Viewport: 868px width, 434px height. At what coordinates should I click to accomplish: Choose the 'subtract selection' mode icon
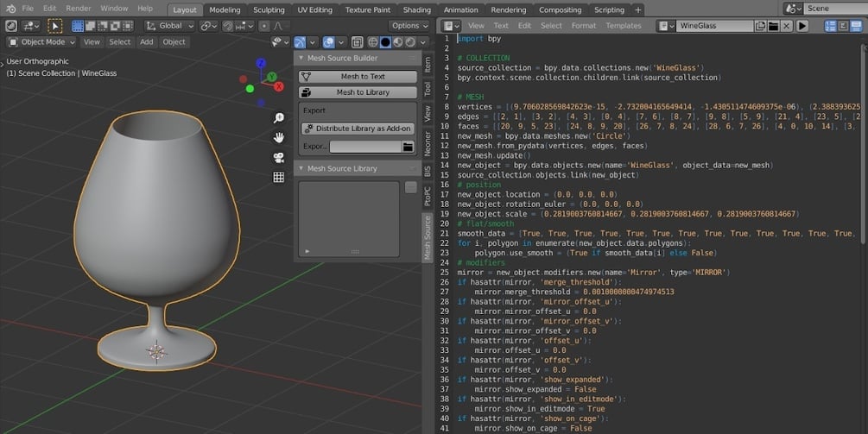coord(103,26)
